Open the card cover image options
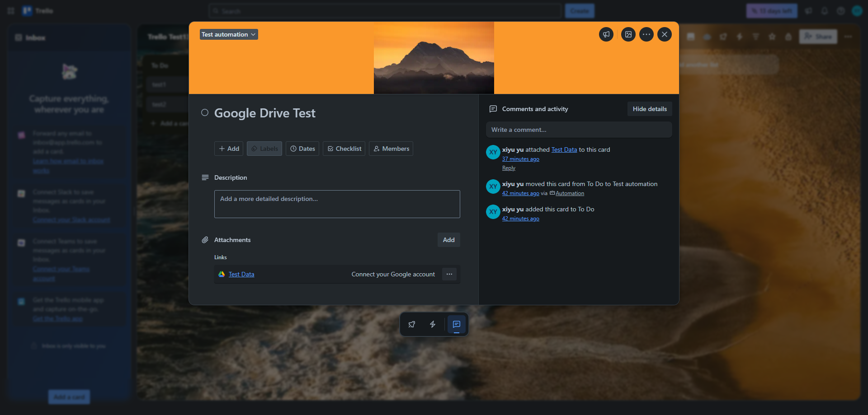 pos(628,34)
